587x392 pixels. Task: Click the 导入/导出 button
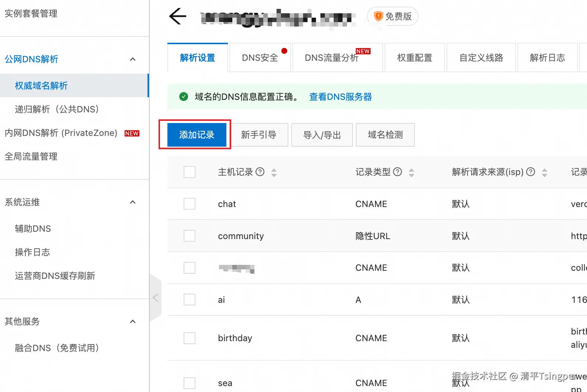(x=322, y=135)
